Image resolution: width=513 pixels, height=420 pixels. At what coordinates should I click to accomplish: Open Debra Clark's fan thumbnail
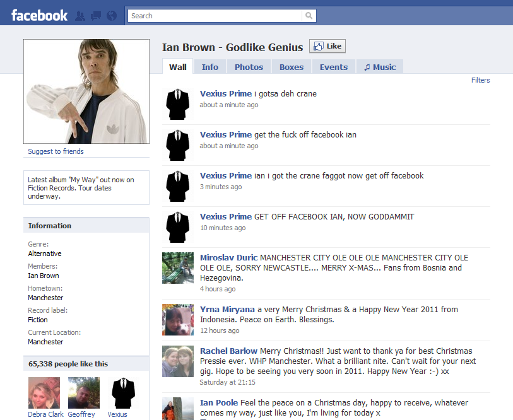[44, 392]
